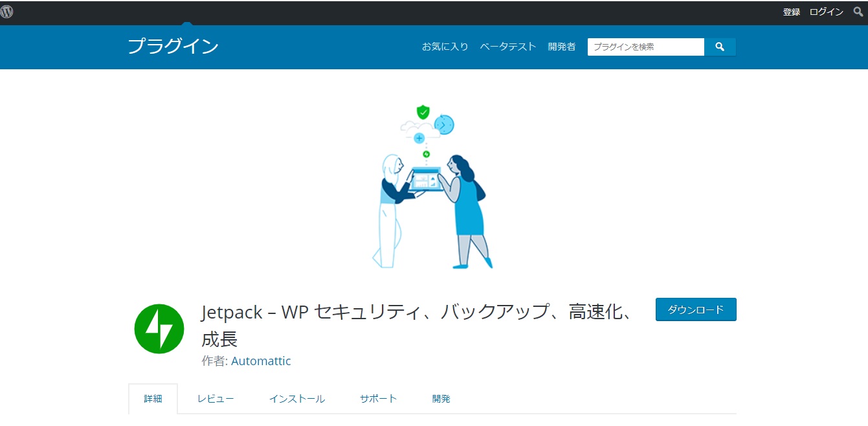Click the green shield checkmark in banner
868x426 pixels.
point(423,112)
